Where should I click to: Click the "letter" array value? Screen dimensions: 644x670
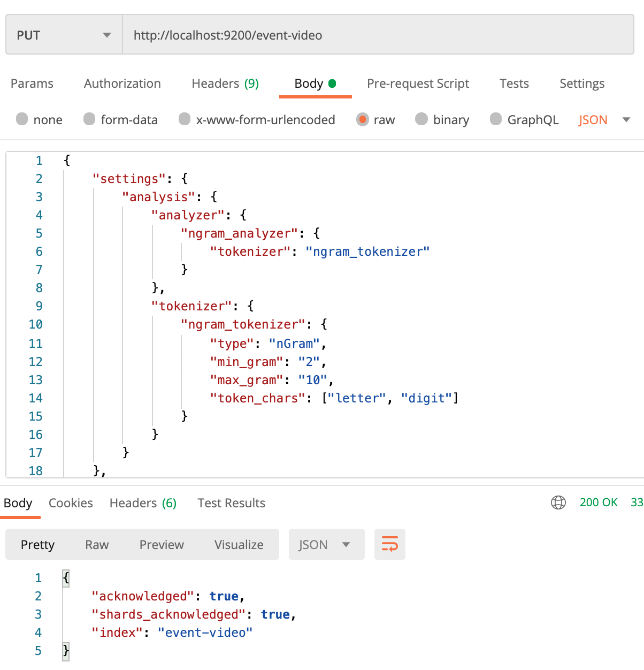point(357,398)
